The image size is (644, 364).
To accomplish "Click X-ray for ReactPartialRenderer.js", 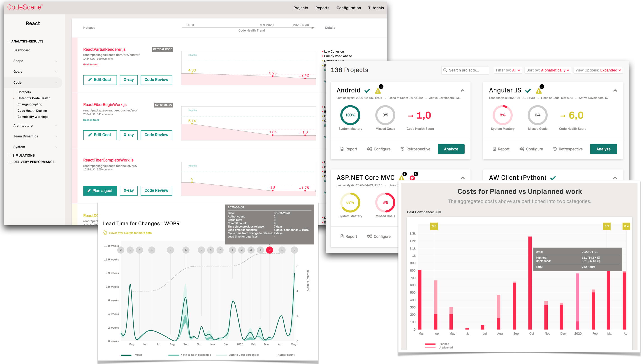I will (129, 80).
